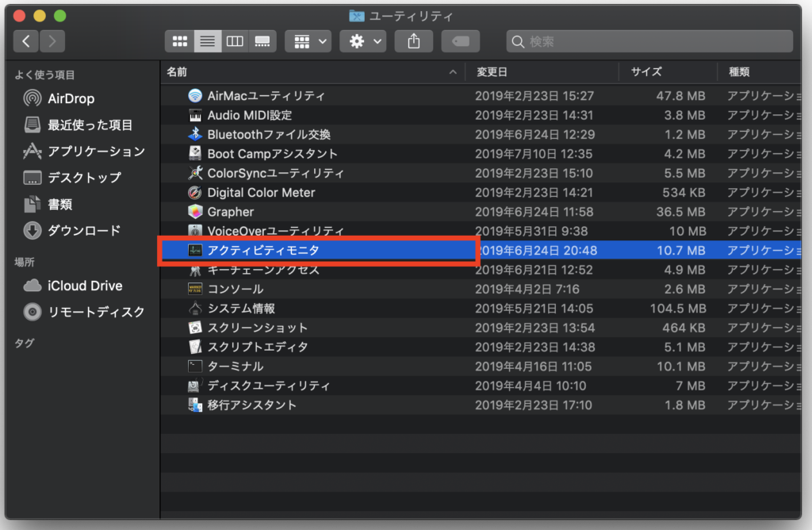Click the Grapher app icon

click(x=195, y=212)
